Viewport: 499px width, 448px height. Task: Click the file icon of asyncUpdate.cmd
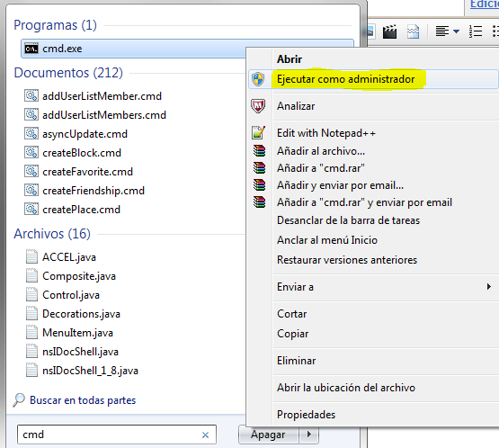(x=31, y=133)
